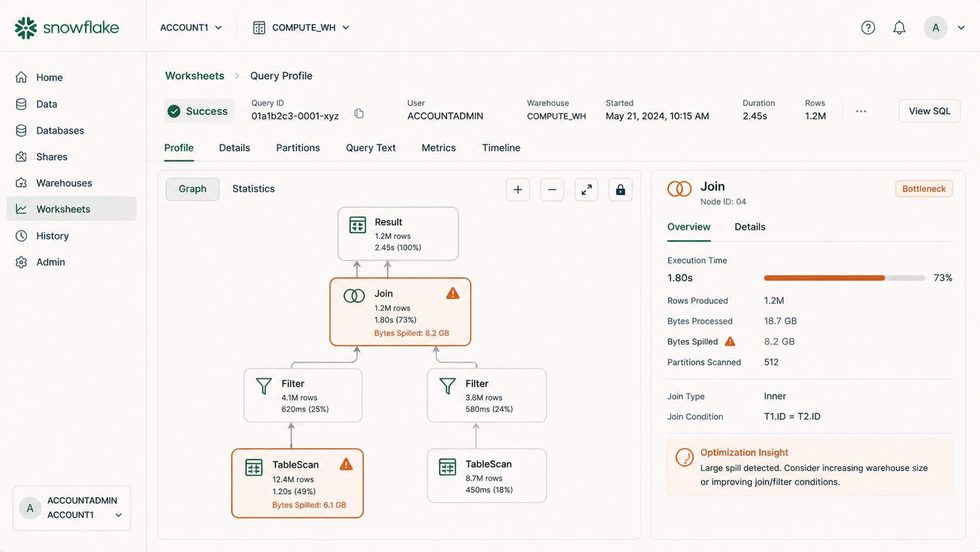Click the Bottleneck badge
The width and height of the screenshot is (980, 552).
[x=924, y=189]
